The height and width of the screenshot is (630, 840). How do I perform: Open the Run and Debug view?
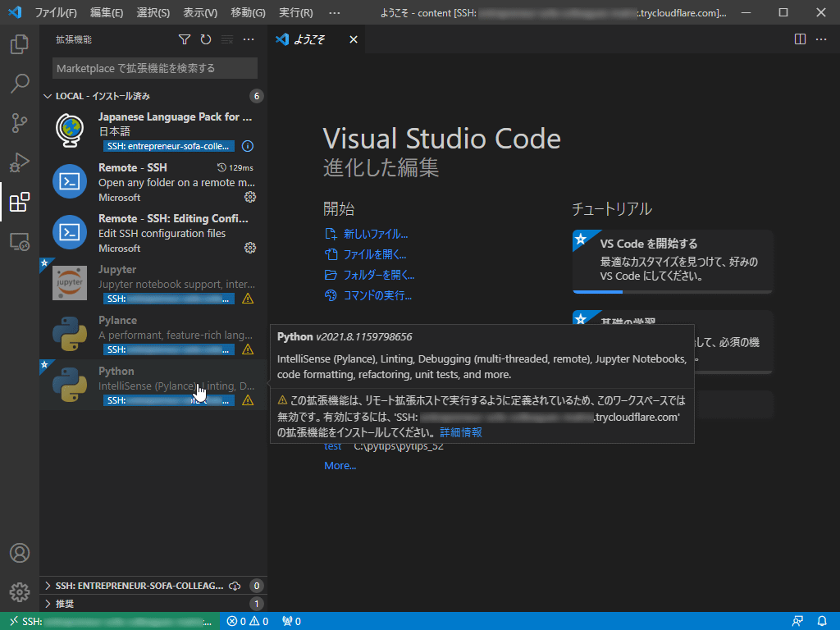click(x=20, y=163)
